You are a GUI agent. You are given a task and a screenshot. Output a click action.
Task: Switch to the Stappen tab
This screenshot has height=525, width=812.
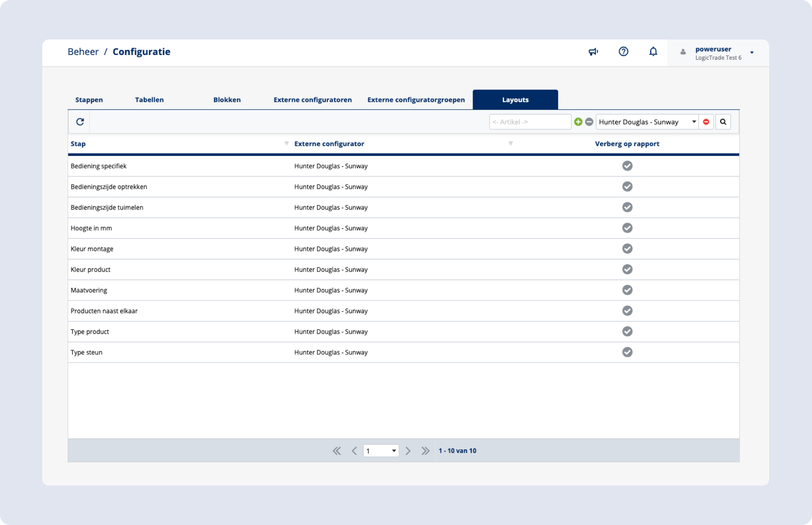coord(89,100)
